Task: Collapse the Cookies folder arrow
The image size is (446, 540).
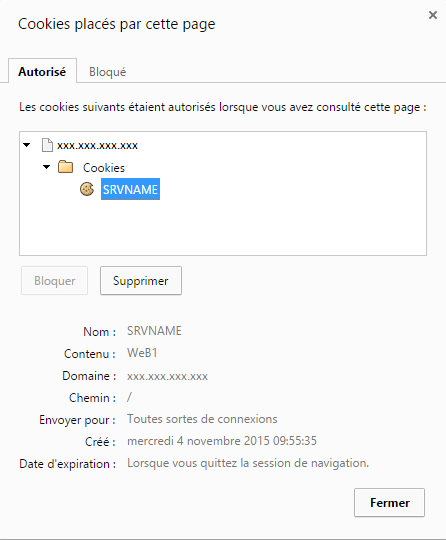Action: 46,167
